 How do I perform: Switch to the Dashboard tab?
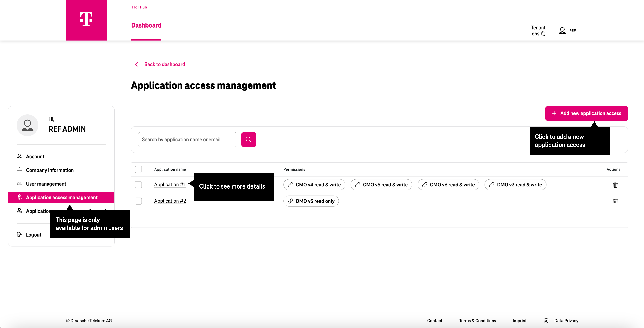pyautogui.click(x=146, y=25)
